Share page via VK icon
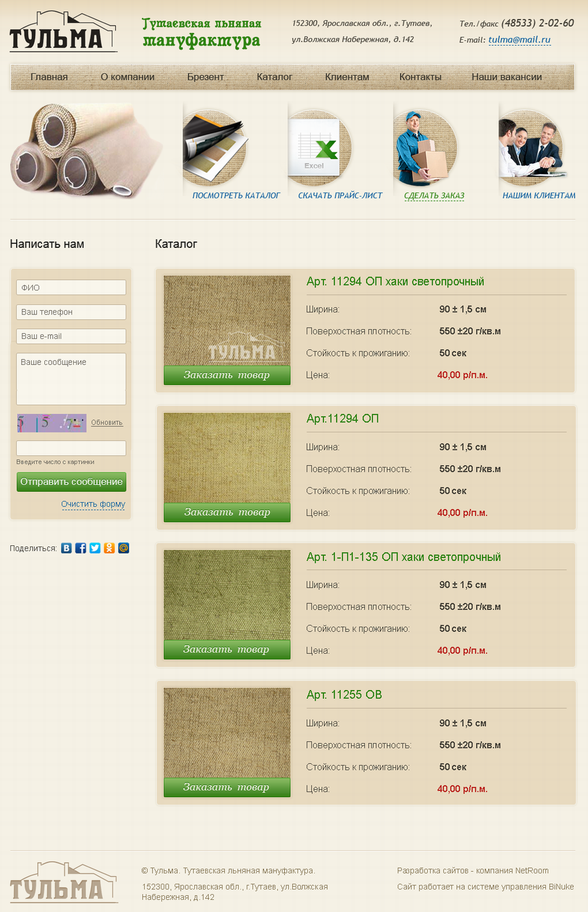The width and height of the screenshot is (588, 912). (66, 548)
